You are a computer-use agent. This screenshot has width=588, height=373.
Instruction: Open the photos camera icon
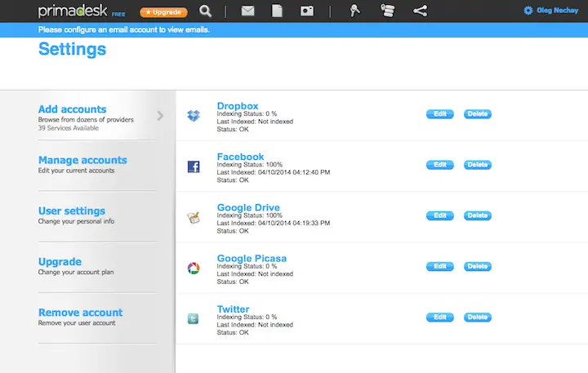coord(307,11)
